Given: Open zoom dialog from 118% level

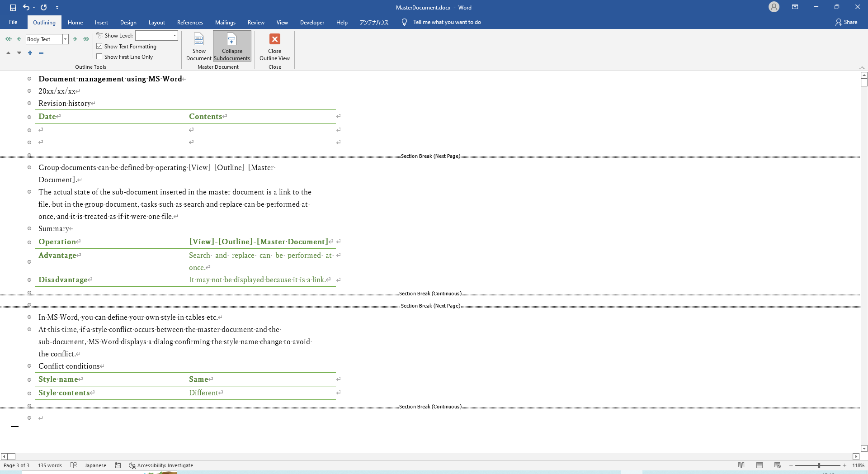Looking at the screenshot, I should (858, 465).
